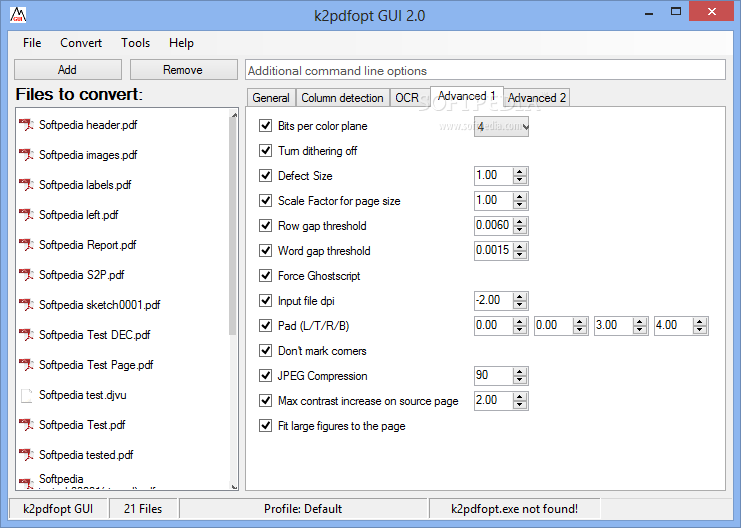Select the PDF icon of Softpedia tested.pdf
Viewport: 741px width, 528px height.
[26, 455]
